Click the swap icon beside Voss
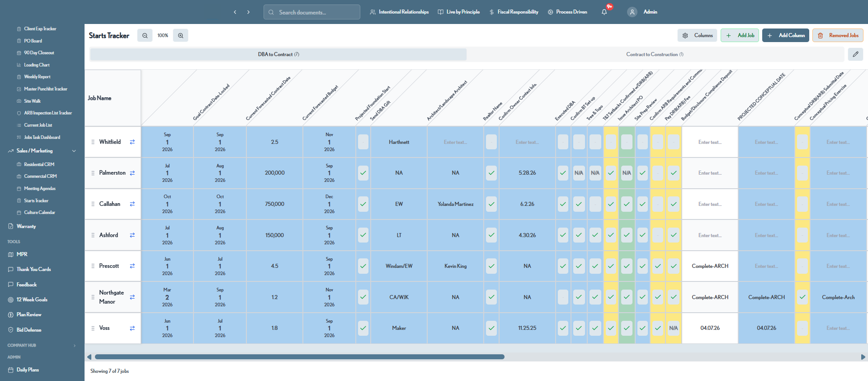Viewport: 868px width, 381px height. pyautogui.click(x=132, y=329)
